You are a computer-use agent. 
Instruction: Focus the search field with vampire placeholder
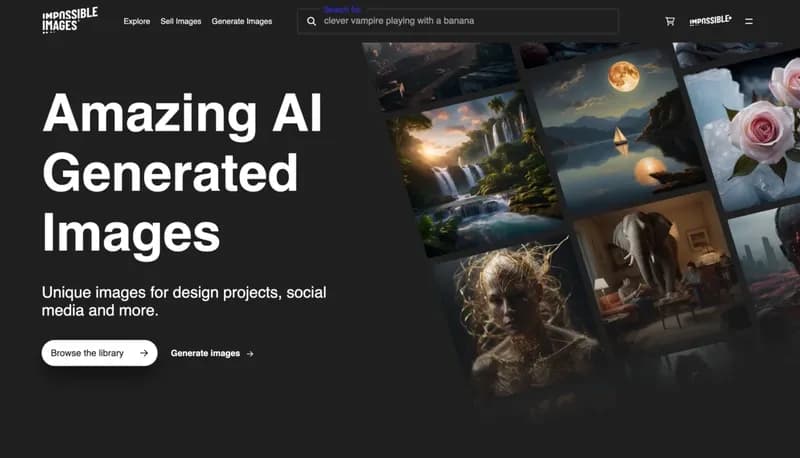(x=458, y=21)
